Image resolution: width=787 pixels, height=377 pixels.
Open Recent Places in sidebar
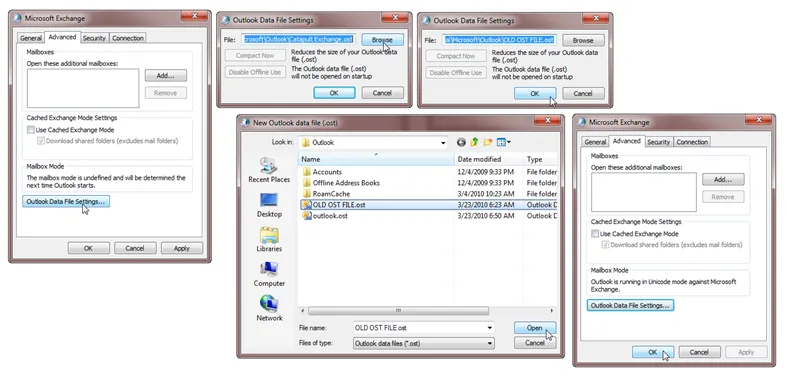[x=269, y=170]
